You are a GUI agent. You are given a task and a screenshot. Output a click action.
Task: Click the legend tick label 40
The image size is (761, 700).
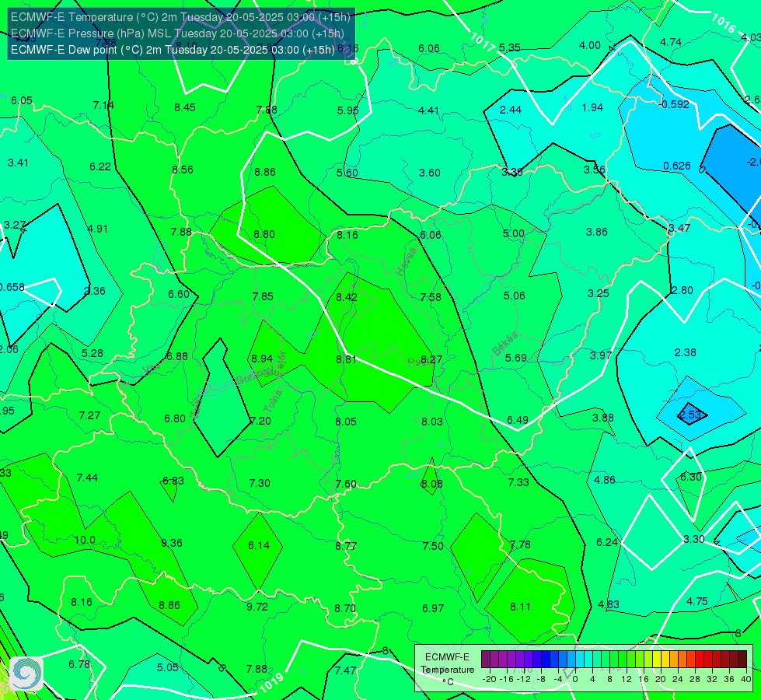click(746, 679)
